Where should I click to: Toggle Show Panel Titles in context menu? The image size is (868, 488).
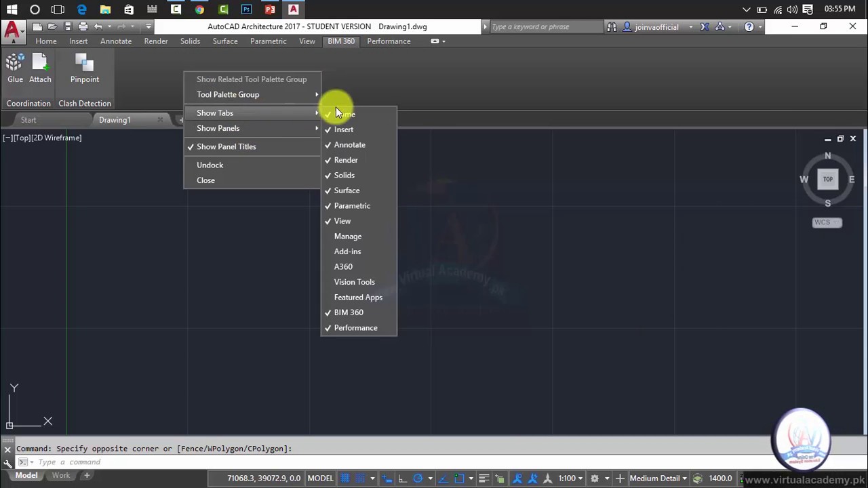click(252, 146)
